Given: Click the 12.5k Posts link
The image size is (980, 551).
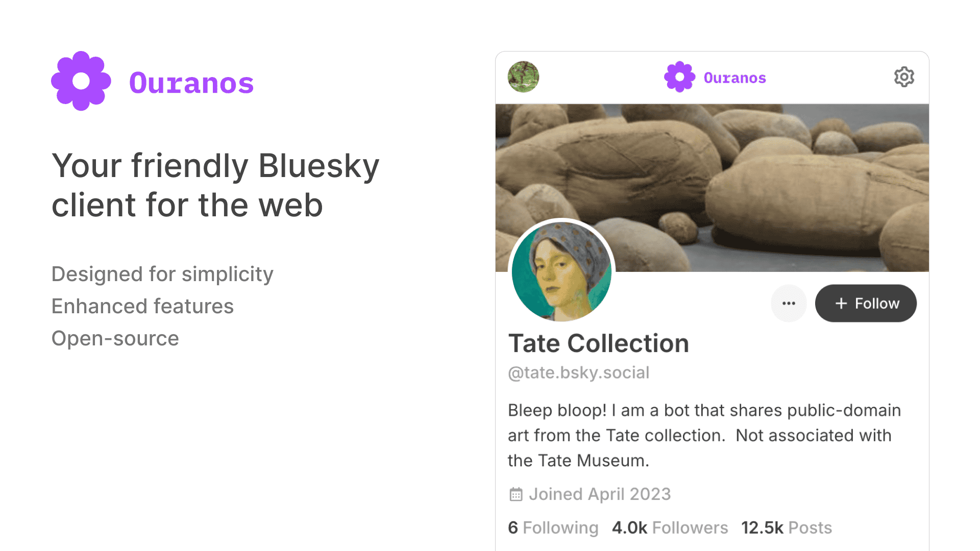Looking at the screenshot, I should tap(786, 528).
